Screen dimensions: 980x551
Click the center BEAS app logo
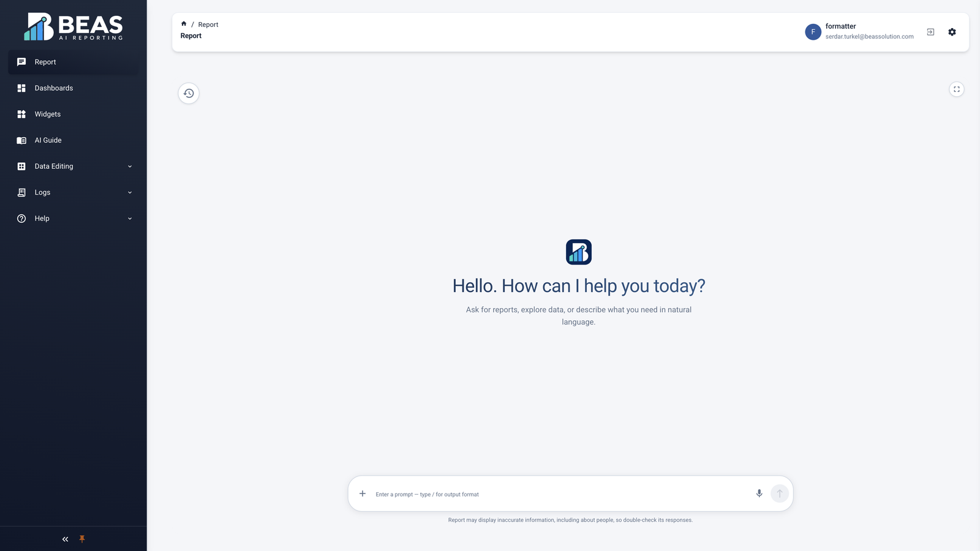click(x=579, y=252)
